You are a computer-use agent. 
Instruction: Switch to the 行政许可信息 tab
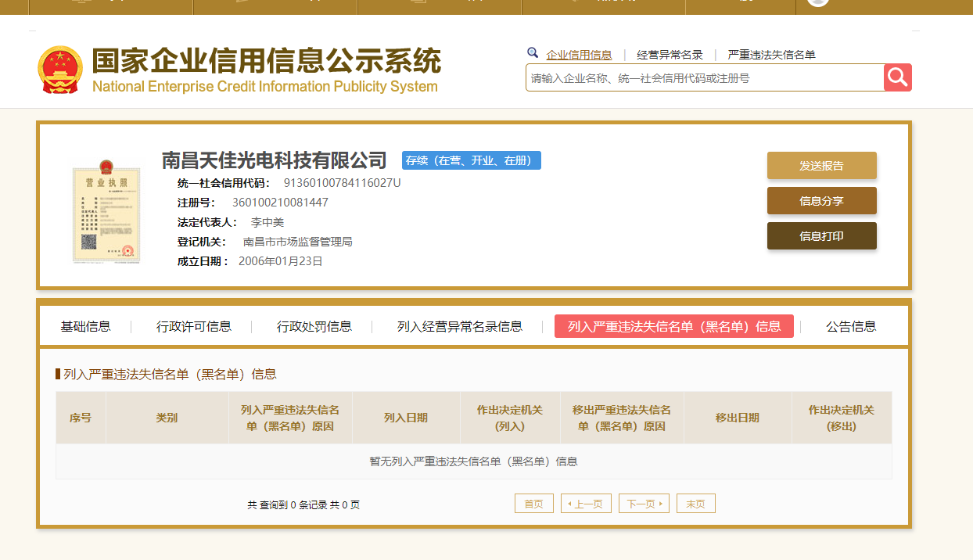[194, 326]
